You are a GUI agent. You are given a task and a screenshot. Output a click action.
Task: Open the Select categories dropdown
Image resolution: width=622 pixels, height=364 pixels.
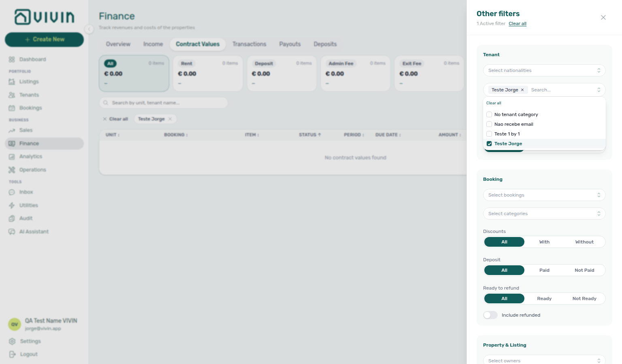(x=544, y=214)
